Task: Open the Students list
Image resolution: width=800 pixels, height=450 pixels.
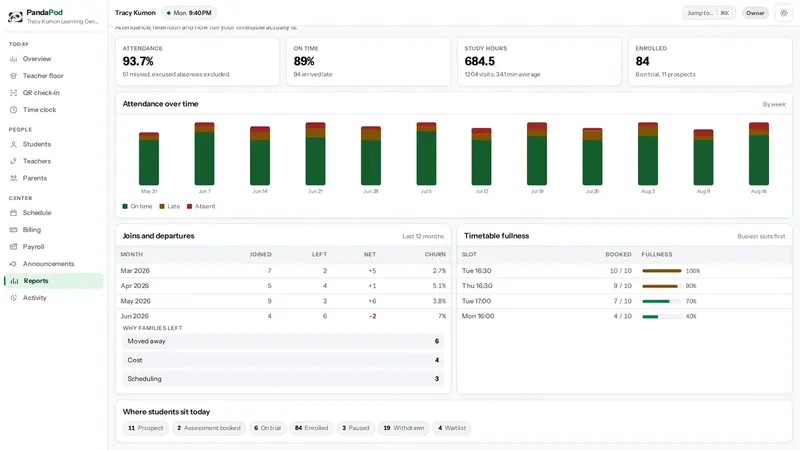Action: [x=54, y=144]
